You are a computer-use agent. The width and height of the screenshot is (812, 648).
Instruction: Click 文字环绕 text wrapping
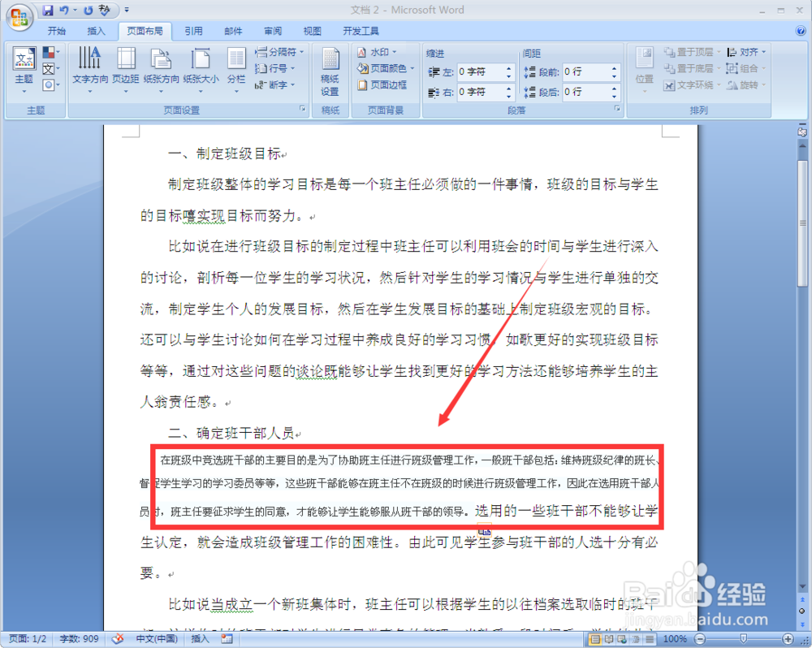(692, 85)
